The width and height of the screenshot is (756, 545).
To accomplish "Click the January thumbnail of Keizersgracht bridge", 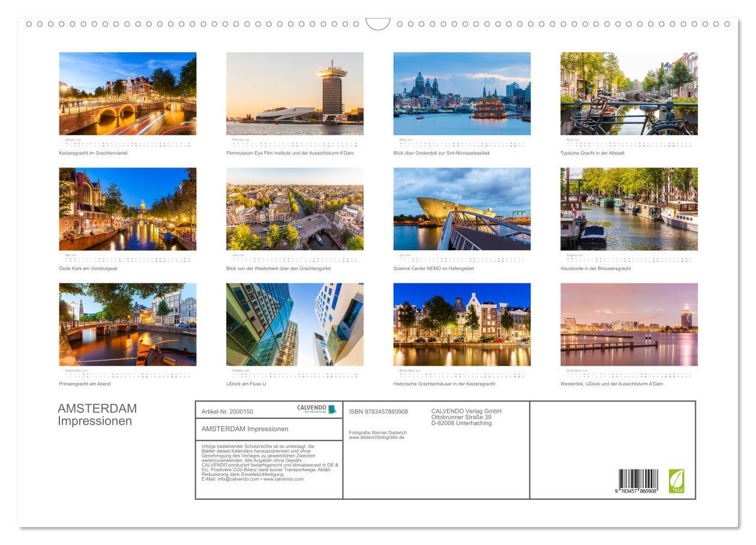I will 128,93.
